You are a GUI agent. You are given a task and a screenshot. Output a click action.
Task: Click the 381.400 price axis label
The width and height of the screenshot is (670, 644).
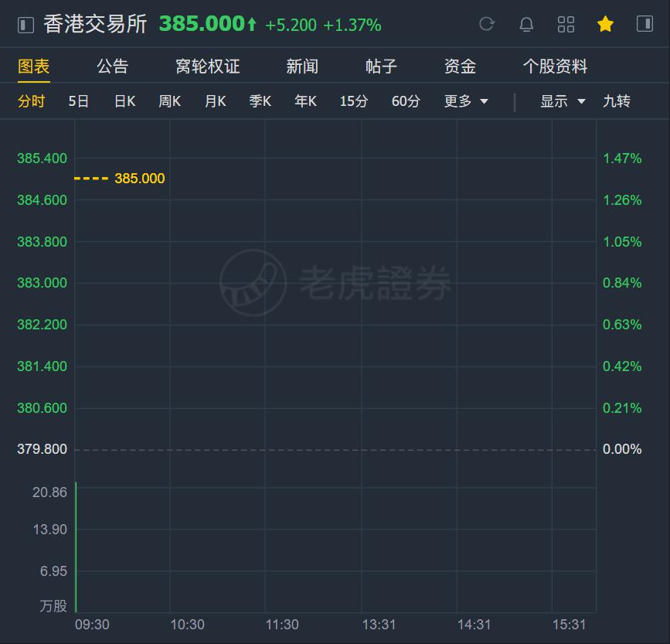click(42, 366)
